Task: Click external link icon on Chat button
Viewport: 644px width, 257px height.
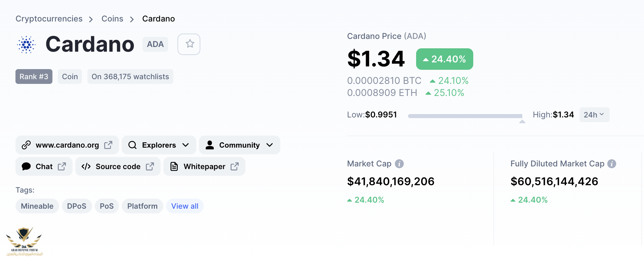Action: coord(62,166)
